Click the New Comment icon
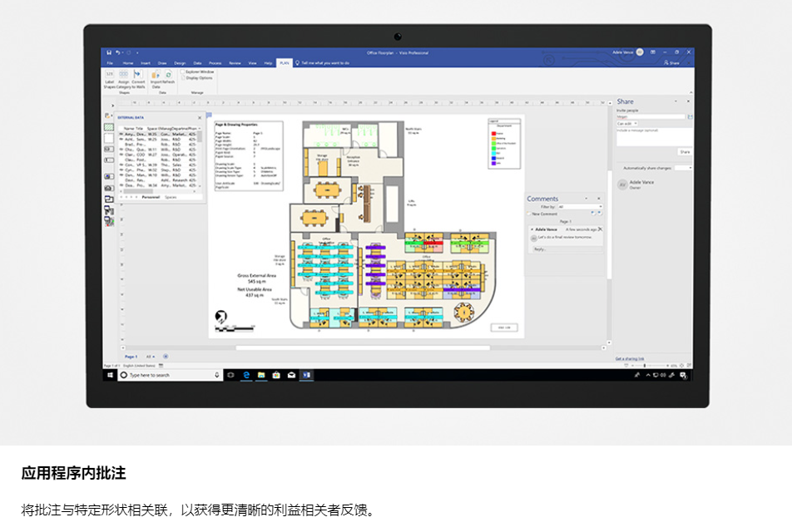Screen dimensions: 792x532 (x=530, y=214)
